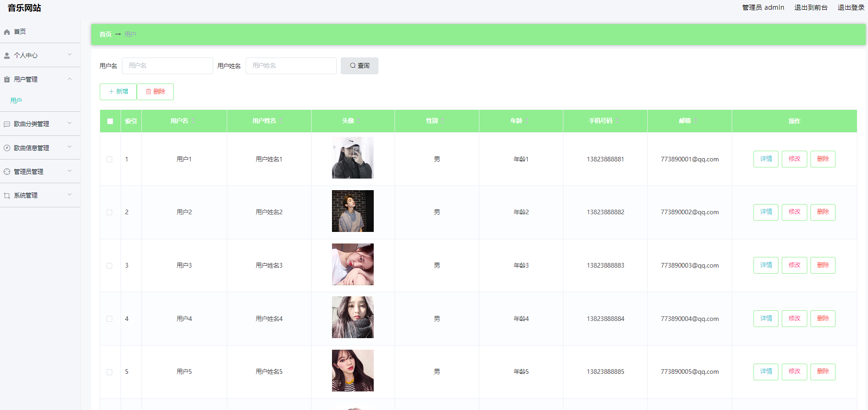This screenshot has width=868, height=410.
Task: Click the compass icon beside 歌曲信息管理
Action: (7, 148)
